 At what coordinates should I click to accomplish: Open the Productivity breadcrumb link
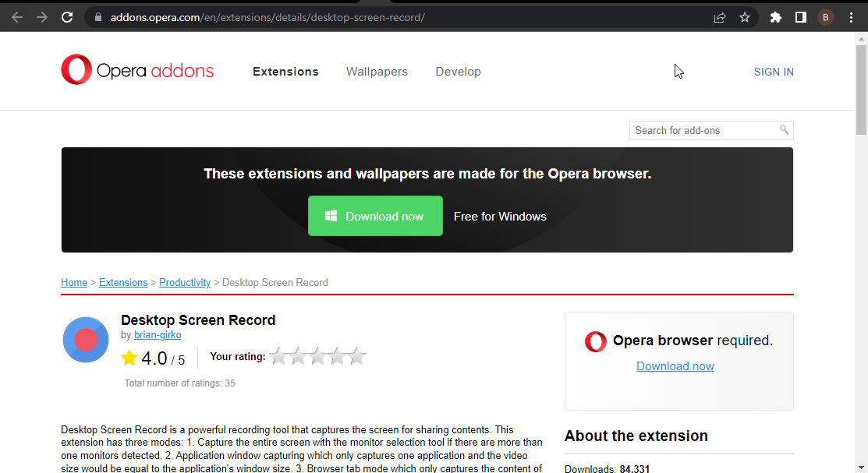[185, 282]
